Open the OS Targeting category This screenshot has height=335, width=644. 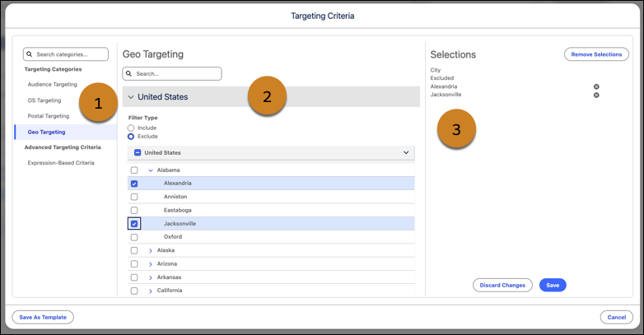[x=44, y=100]
